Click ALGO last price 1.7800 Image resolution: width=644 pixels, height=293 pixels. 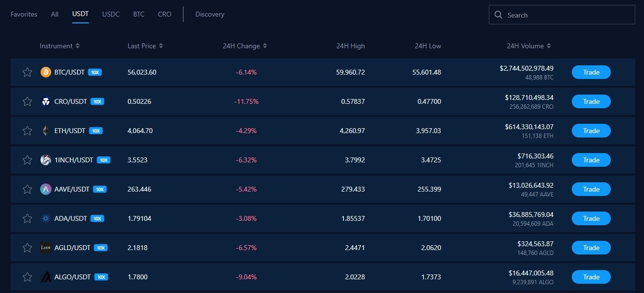138,277
